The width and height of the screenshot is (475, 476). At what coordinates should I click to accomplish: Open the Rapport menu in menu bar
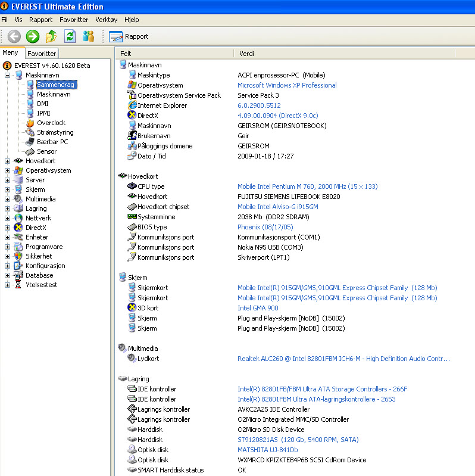click(x=40, y=20)
